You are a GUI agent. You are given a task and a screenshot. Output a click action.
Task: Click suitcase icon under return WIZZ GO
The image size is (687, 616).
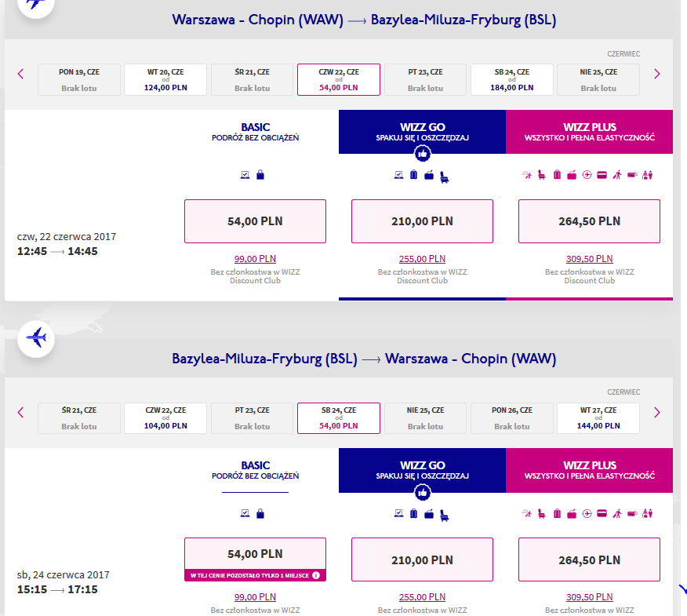coord(413,513)
